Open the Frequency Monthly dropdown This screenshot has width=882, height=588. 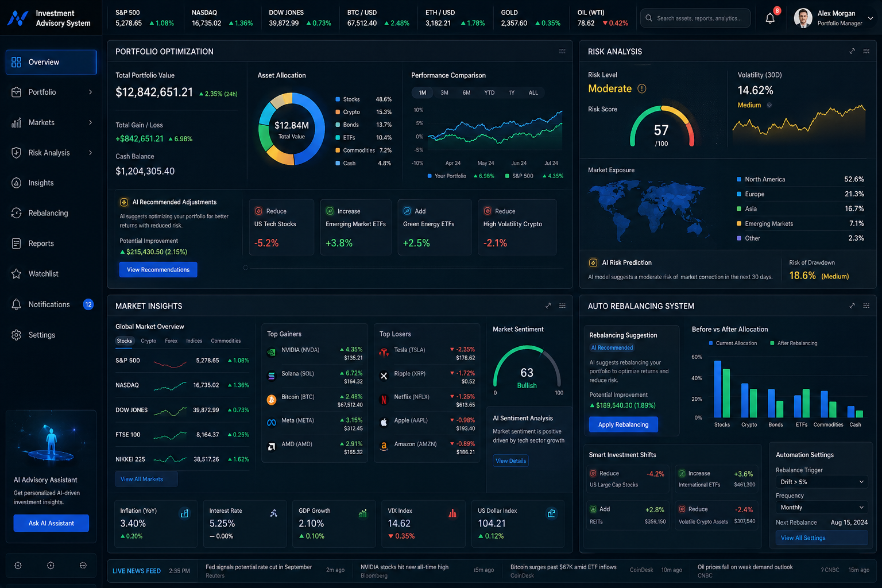click(x=822, y=508)
